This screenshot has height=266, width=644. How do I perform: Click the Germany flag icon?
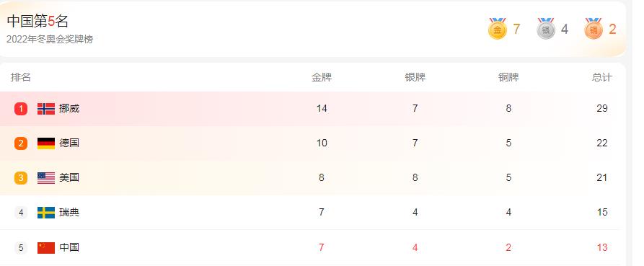coord(46,143)
